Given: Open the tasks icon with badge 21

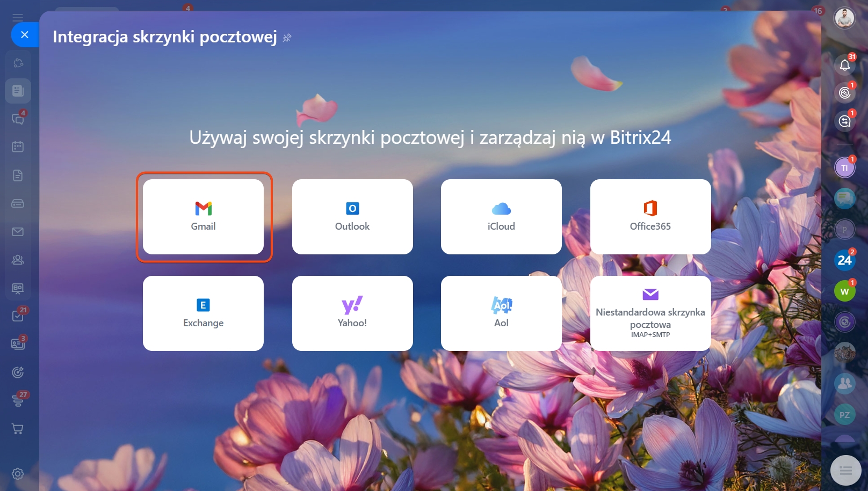Looking at the screenshot, I should click(x=18, y=316).
